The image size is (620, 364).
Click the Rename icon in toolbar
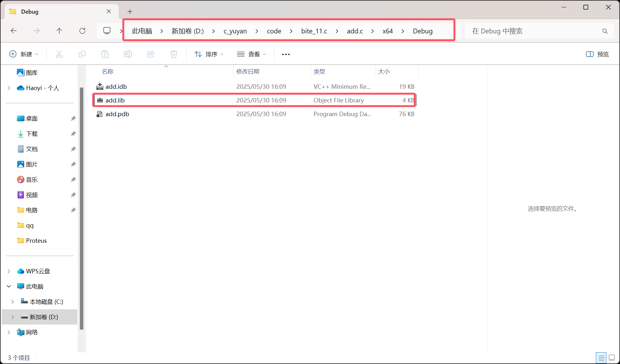128,54
